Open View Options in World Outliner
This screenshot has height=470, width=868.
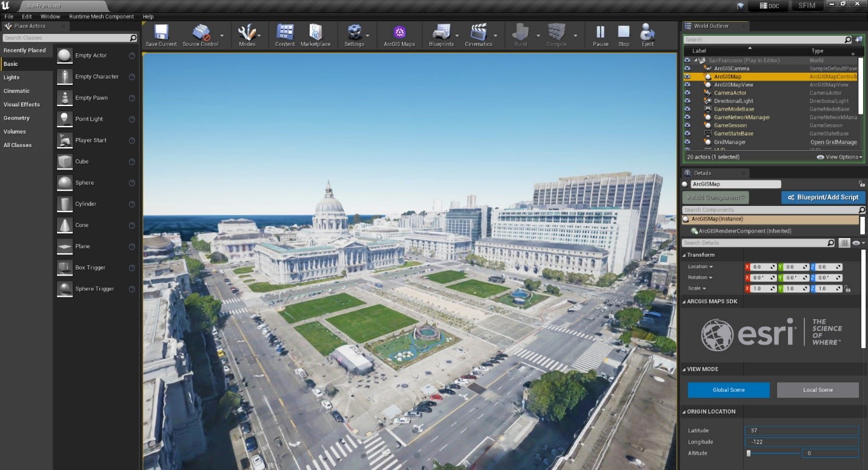(x=840, y=156)
